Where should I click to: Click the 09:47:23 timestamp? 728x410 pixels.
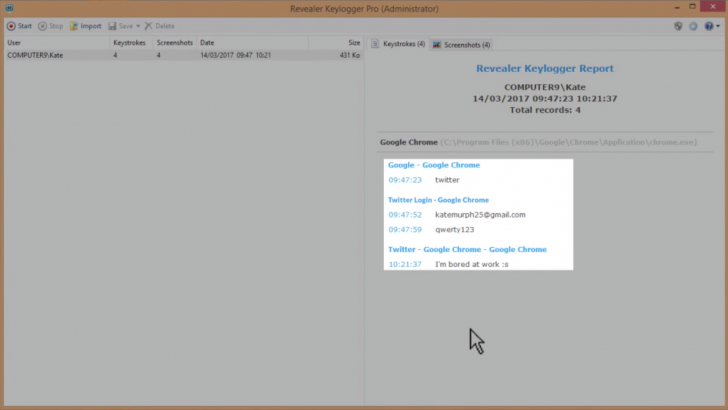[x=405, y=180]
